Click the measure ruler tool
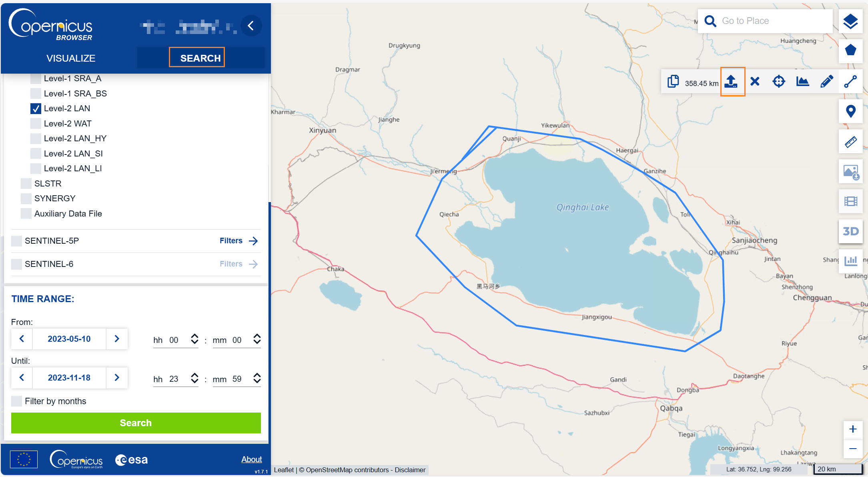 pyautogui.click(x=850, y=142)
